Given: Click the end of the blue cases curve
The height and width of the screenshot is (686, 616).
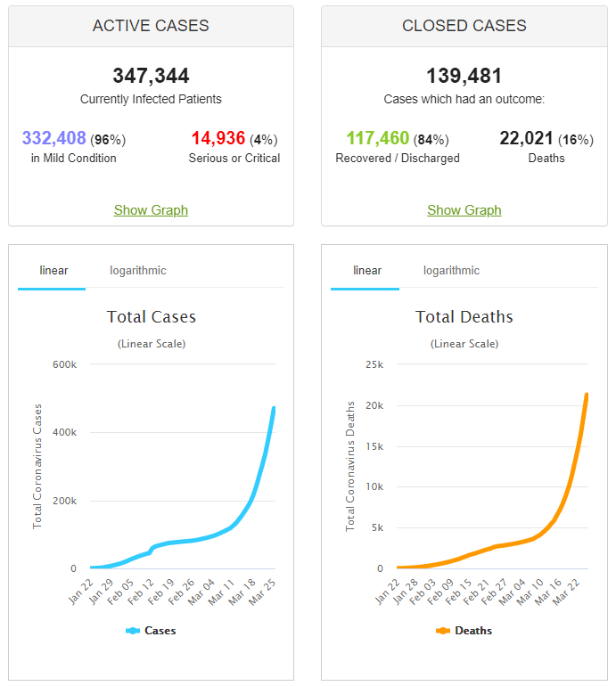Looking at the screenshot, I should (274, 409).
